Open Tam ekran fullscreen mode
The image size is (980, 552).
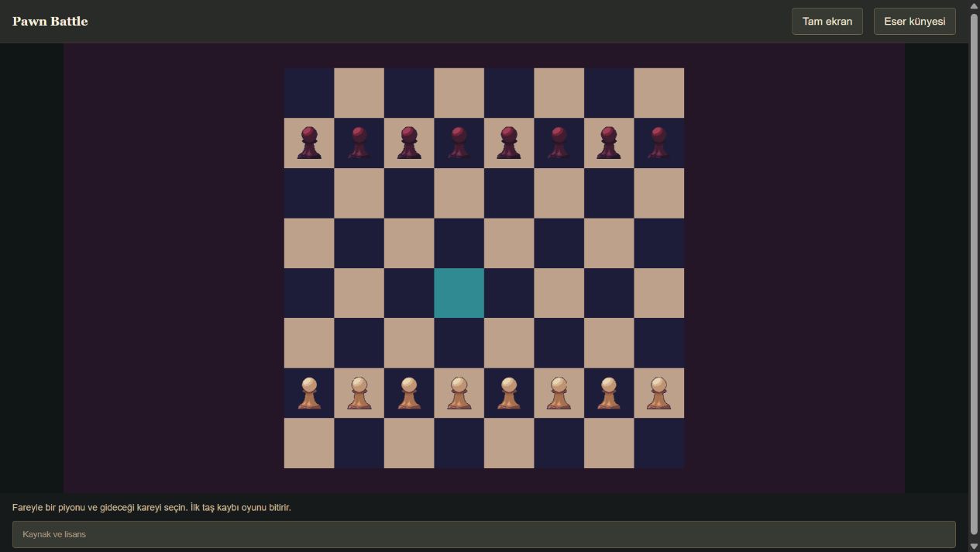(x=827, y=22)
